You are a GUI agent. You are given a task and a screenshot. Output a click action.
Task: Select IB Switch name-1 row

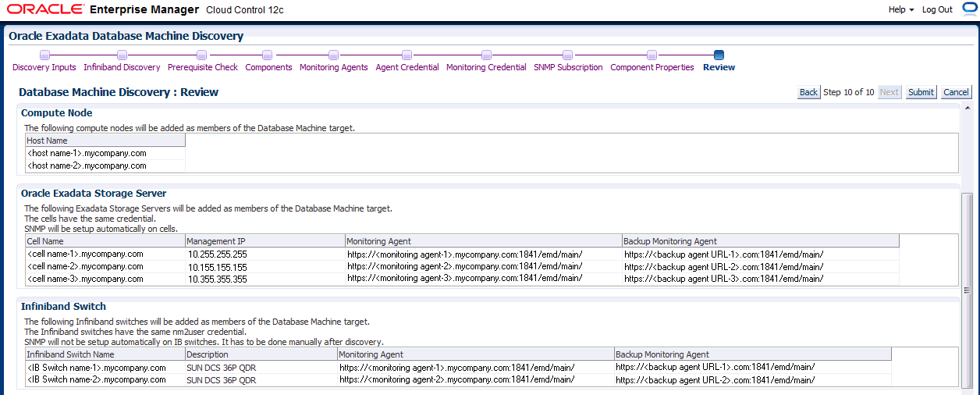point(458,367)
